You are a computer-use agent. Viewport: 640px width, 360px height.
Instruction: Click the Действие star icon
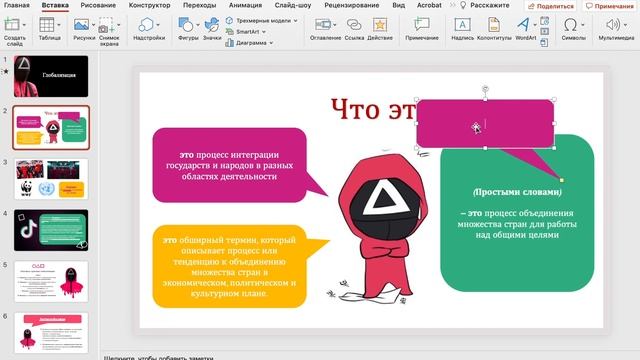(380, 25)
